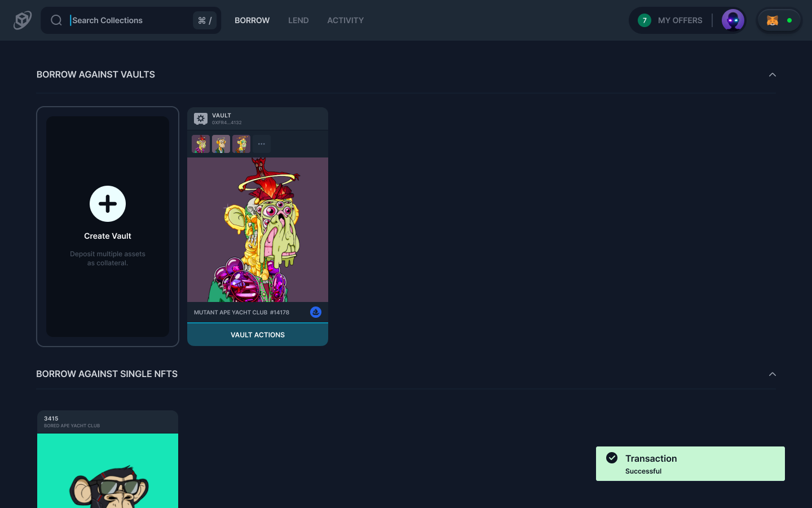Click the success checkmark icon in the toast
Screen dimensions: 812x508
pyautogui.click(x=612, y=458)
